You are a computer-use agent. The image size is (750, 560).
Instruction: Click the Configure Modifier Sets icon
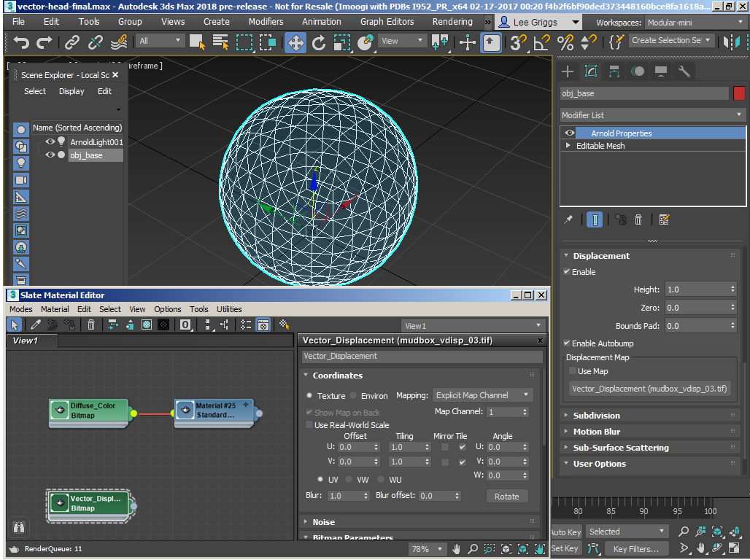point(664,219)
